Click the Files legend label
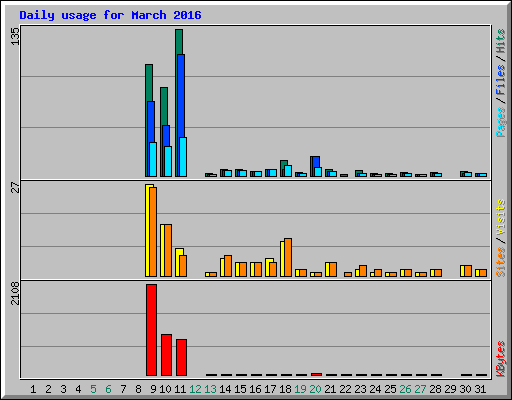This screenshot has height=400, width=512. [x=501, y=80]
